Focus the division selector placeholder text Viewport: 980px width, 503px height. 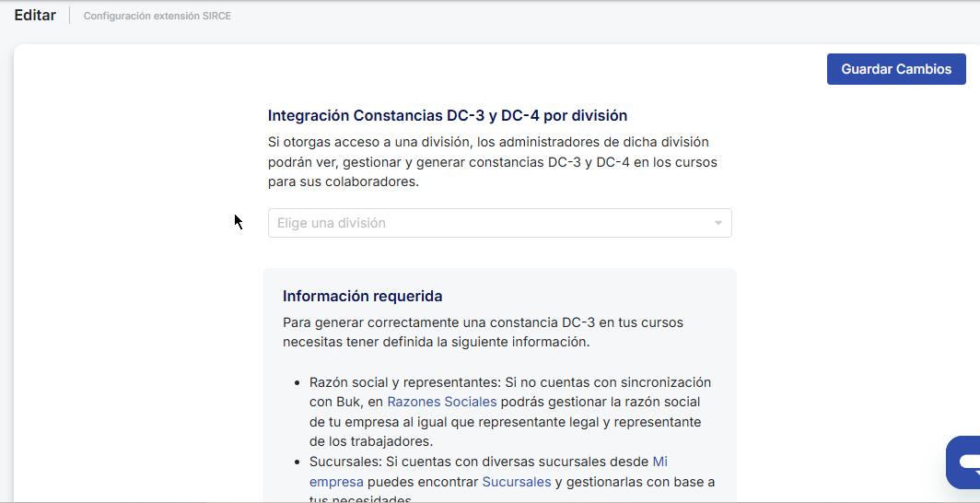[332, 223]
